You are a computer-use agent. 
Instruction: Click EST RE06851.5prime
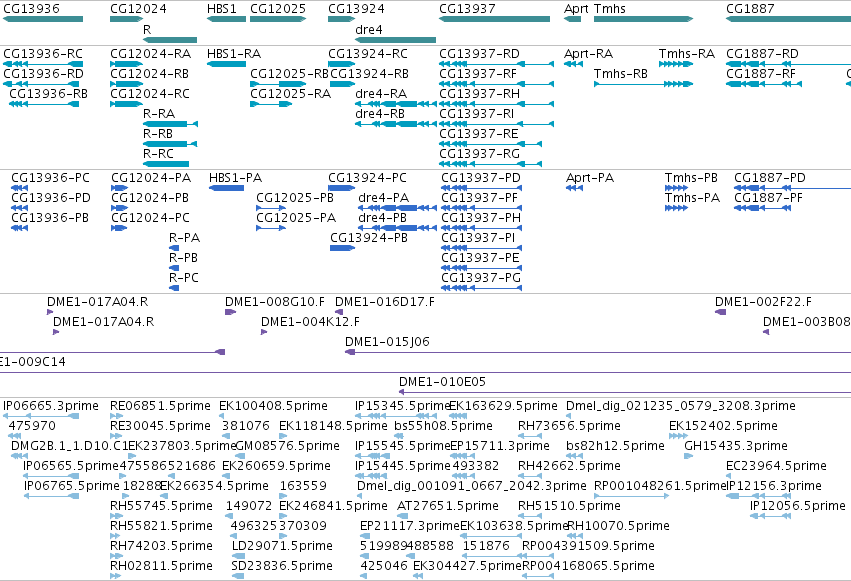[x=117, y=416]
